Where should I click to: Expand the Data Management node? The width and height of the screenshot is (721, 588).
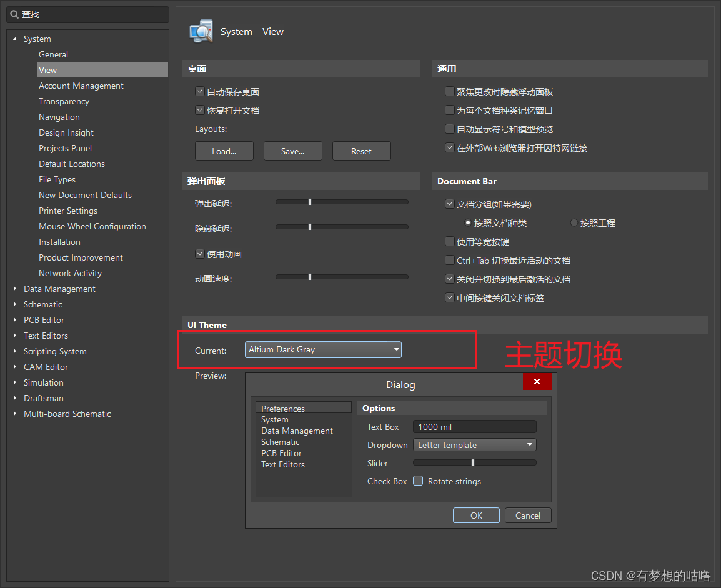tap(15, 289)
